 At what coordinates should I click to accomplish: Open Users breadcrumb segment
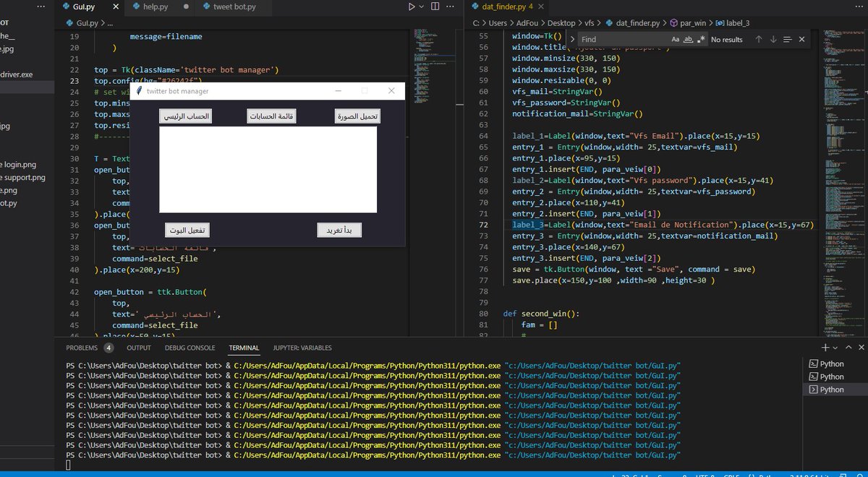tap(498, 23)
